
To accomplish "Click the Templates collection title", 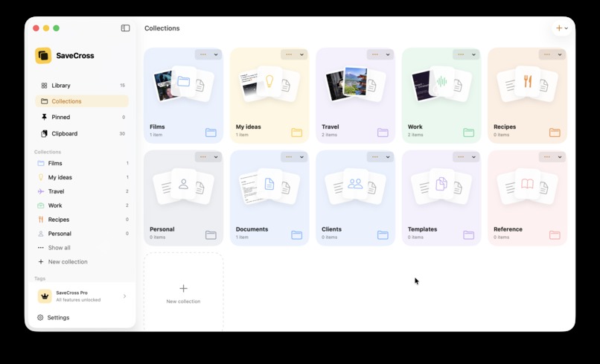I will point(422,229).
